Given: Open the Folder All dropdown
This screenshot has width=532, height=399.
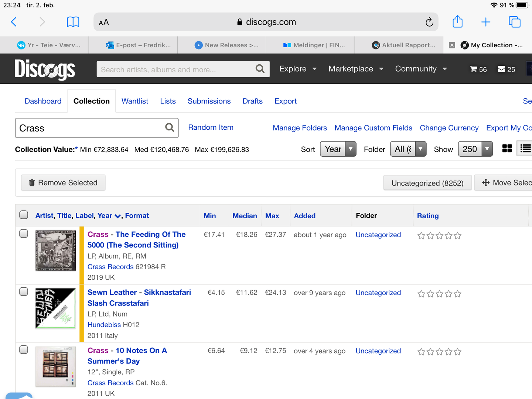Looking at the screenshot, I should pyautogui.click(x=408, y=149).
